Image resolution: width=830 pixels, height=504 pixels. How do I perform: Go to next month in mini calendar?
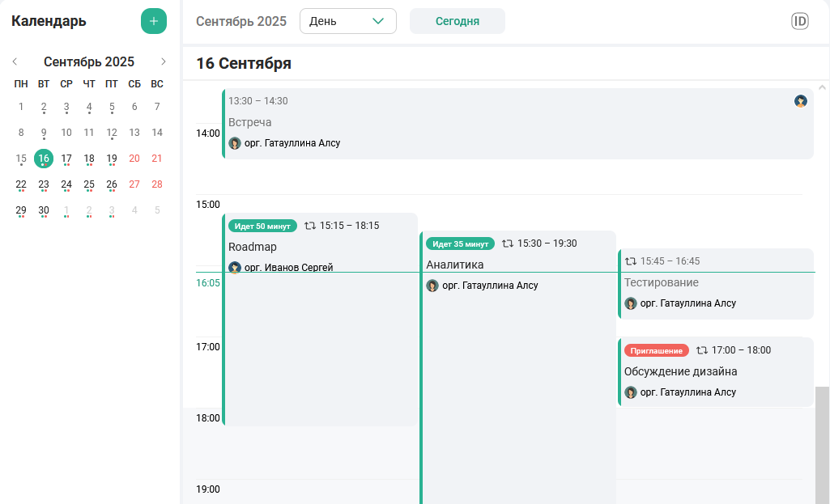[x=164, y=61]
